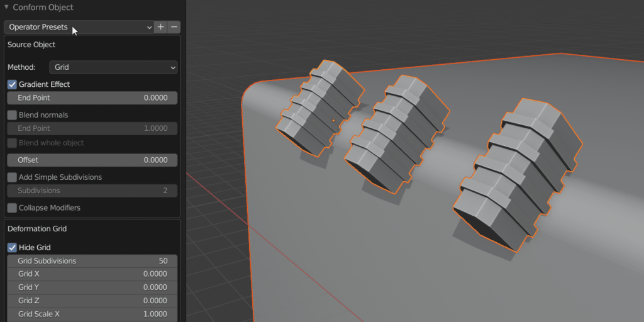
Task: Collapse the Conform Object panel triangle
Action: 6,8
